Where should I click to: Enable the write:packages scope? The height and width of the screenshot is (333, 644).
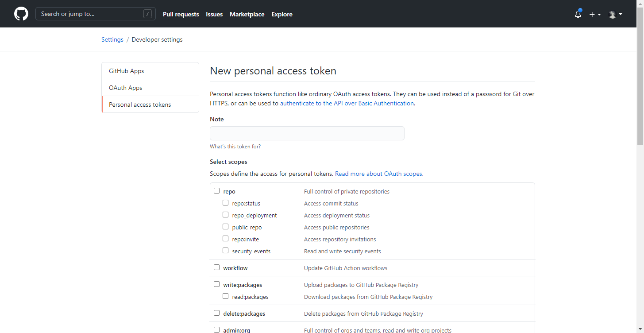[x=217, y=284]
